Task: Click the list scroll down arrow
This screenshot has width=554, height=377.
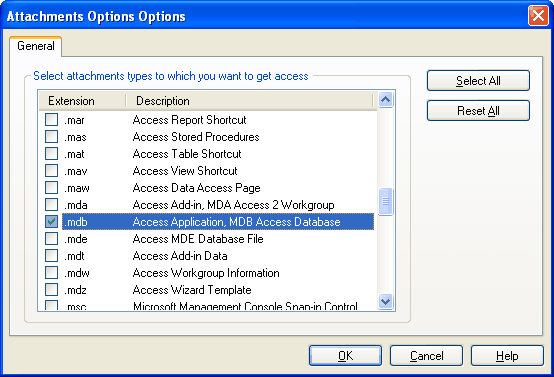Action: [x=385, y=301]
